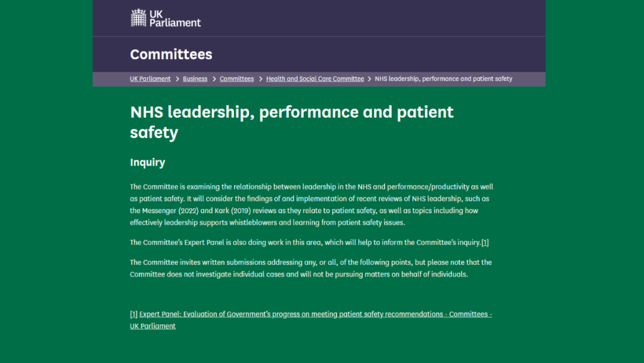644x363 pixels.
Task: Open the Business breadcrumb link
Action: point(195,79)
